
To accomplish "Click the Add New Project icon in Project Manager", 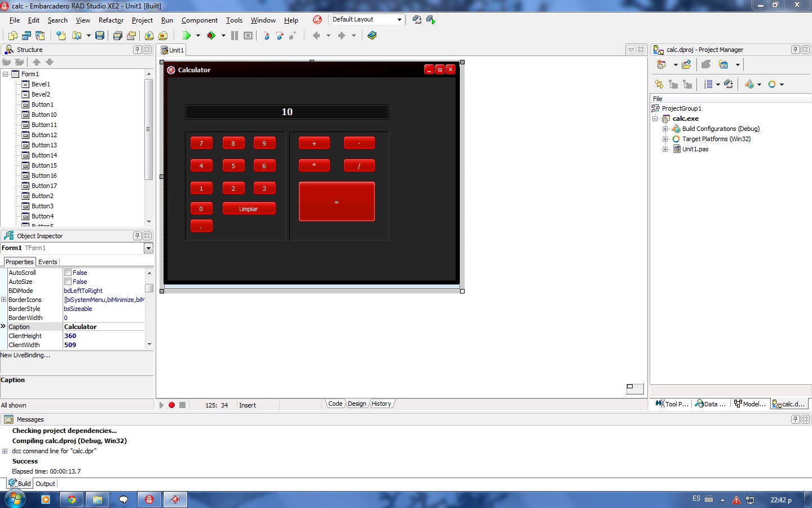I will 661,65.
